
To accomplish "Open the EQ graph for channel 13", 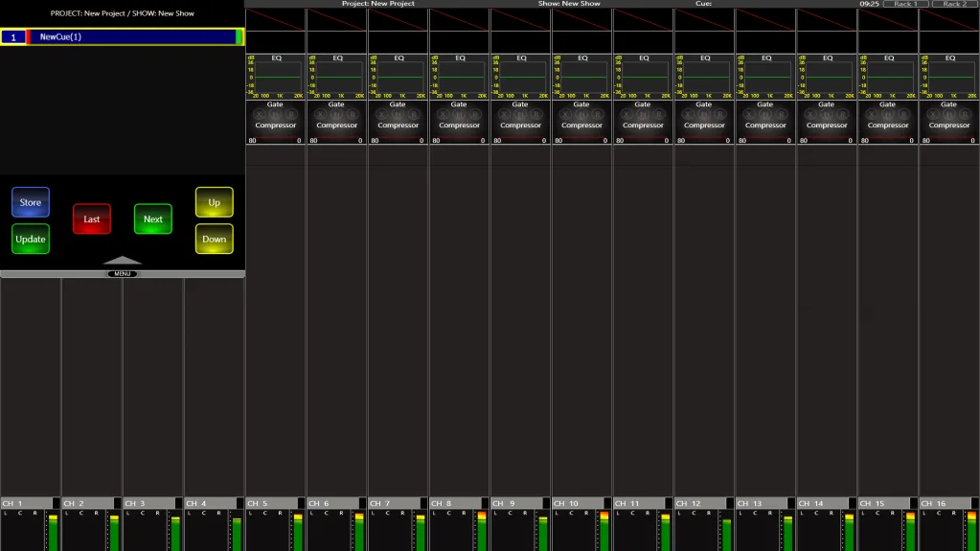I will coord(765,77).
